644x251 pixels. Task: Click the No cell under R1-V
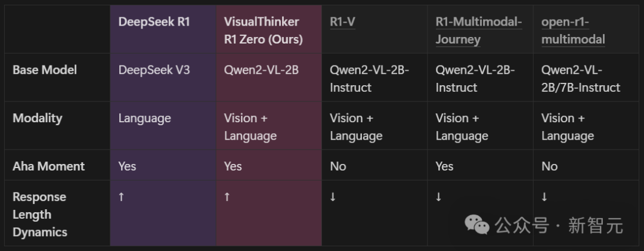[338, 166]
